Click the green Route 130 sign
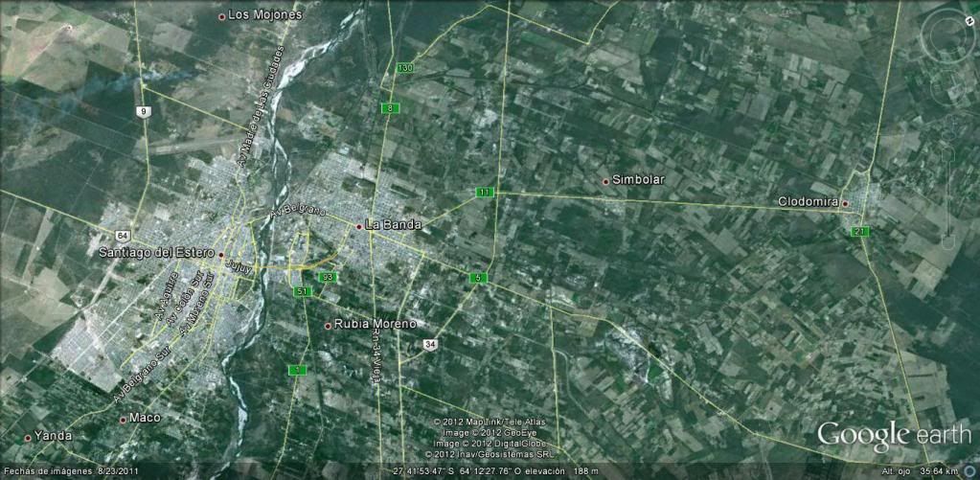980x480 pixels. pos(406,69)
